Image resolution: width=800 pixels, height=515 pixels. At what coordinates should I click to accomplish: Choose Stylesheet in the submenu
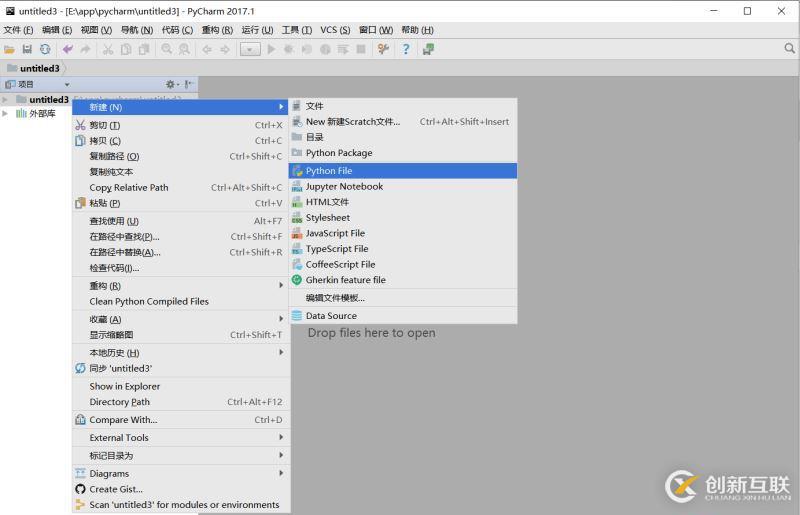coord(403,218)
